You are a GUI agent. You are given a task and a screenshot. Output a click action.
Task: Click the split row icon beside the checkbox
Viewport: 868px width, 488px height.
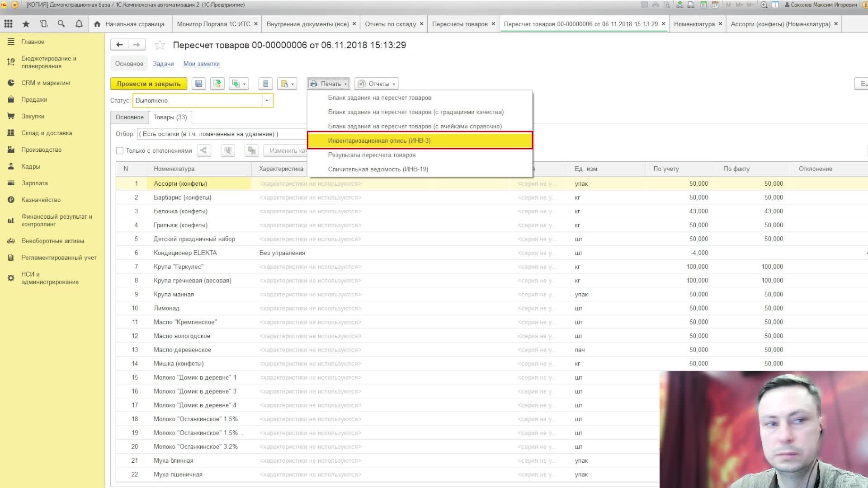coord(204,150)
